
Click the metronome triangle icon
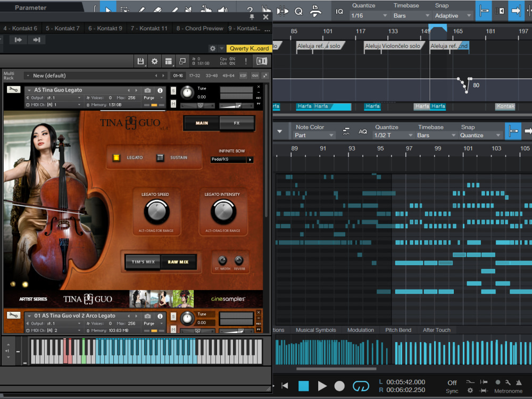pyautogui.click(x=519, y=383)
